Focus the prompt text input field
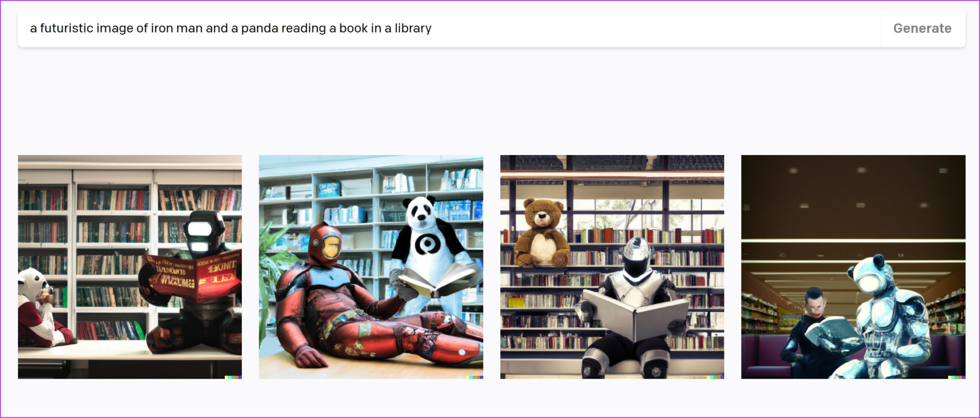 tap(449, 29)
